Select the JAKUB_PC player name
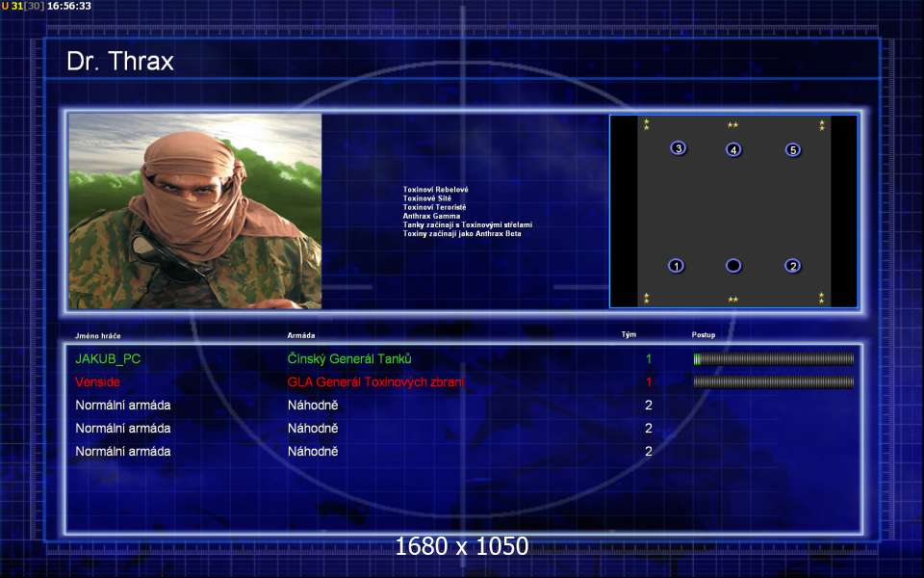The width and height of the screenshot is (924, 578). point(108,358)
